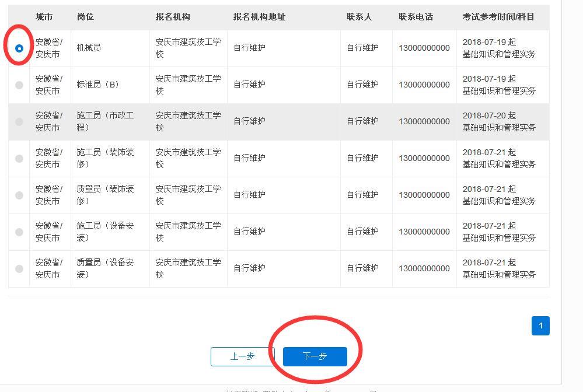This screenshot has height=392, width=583.
Task: Choose the 质量员（设备安装） radio button
Action: coord(19,269)
